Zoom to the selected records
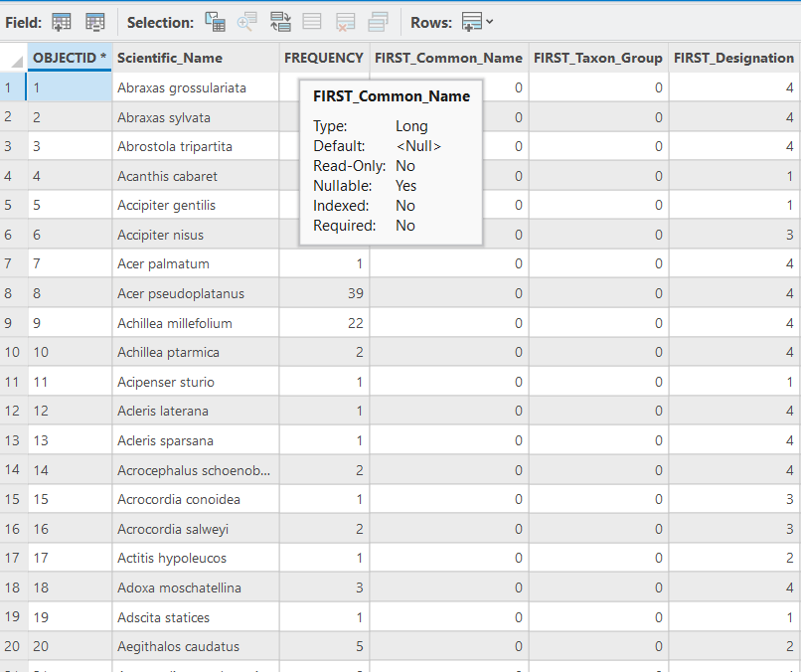Image resolution: width=801 pixels, height=672 pixels. pyautogui.click(x=247, y=22)
